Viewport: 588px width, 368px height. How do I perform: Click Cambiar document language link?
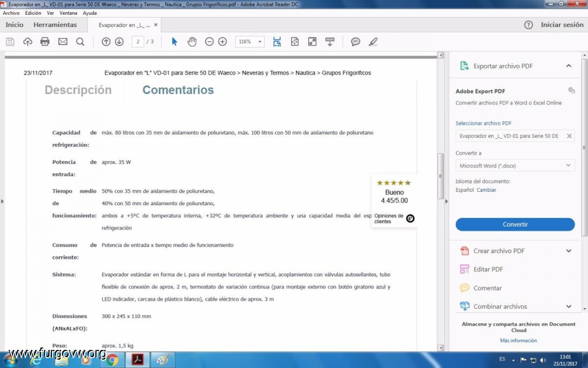pos(486,190)
